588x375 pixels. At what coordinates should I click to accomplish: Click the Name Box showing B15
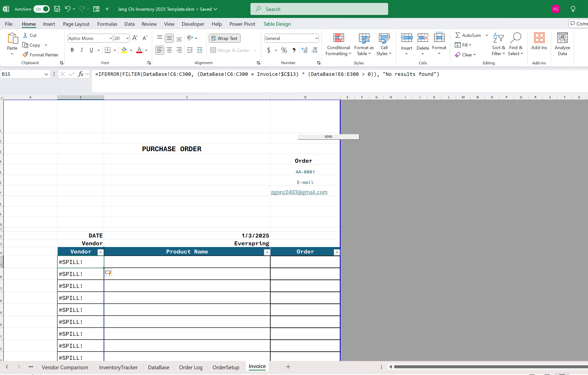pyautogui.click(x=22, y=74)
